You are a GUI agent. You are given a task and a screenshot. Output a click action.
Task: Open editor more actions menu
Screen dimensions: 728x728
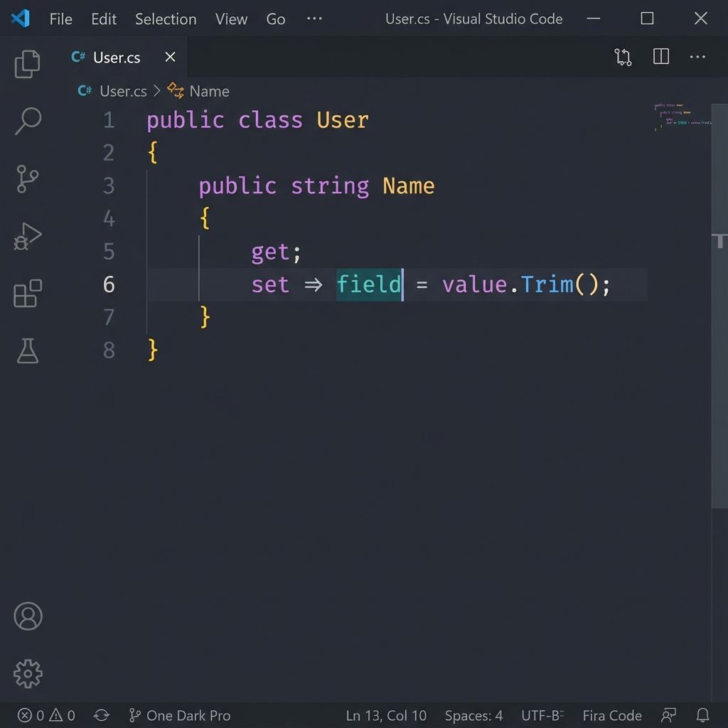[x=697, y=57]
